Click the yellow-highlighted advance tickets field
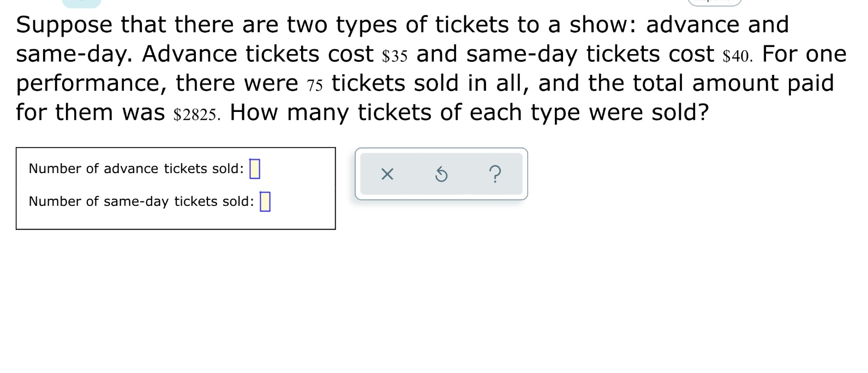The image size is (868, 373). point(255,169)
